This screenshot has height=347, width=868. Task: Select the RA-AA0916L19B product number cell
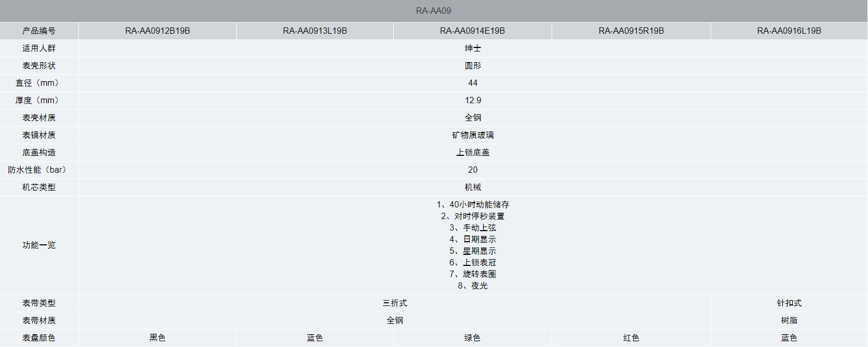click(789, 31)
